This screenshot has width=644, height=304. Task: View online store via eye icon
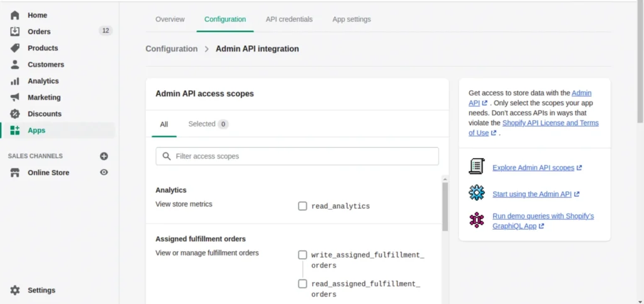click(104, 172)
